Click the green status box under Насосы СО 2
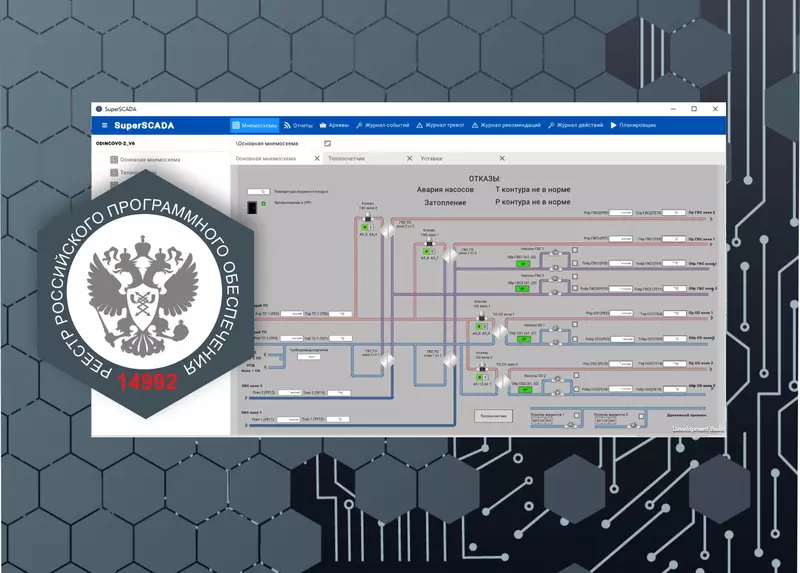800x573 pixels. (525, 389)
